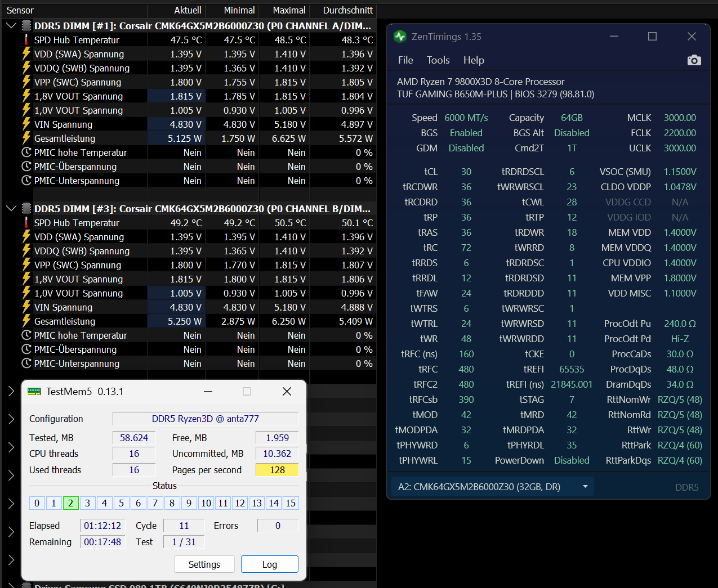Click clock icon beside DIMM #3 PMIC-Unterspannung
718x588 pixels.
click(x=26, y=363)
